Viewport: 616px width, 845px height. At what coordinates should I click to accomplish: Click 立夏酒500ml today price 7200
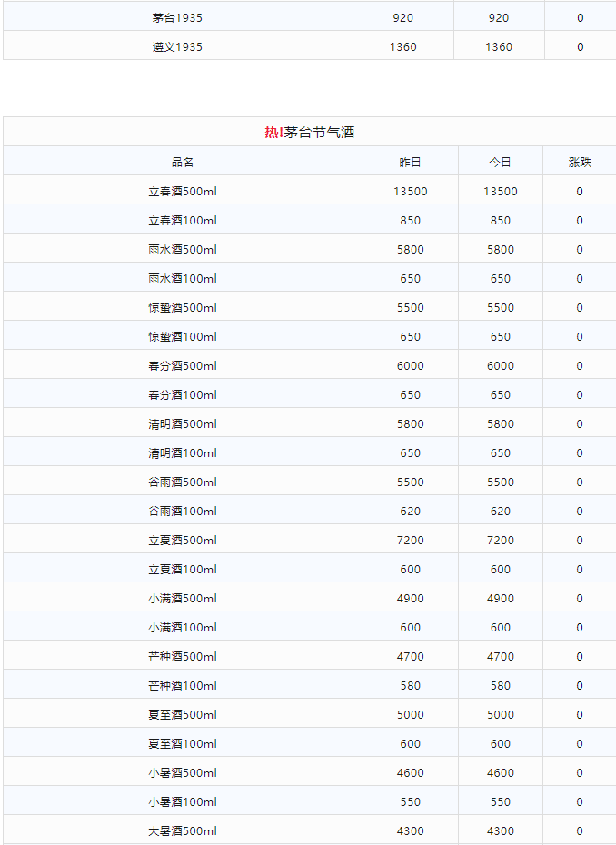(x=500, y=541)
